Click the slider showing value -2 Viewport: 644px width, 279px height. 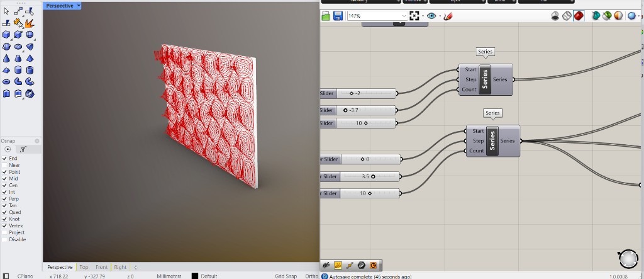click(358, 93)
